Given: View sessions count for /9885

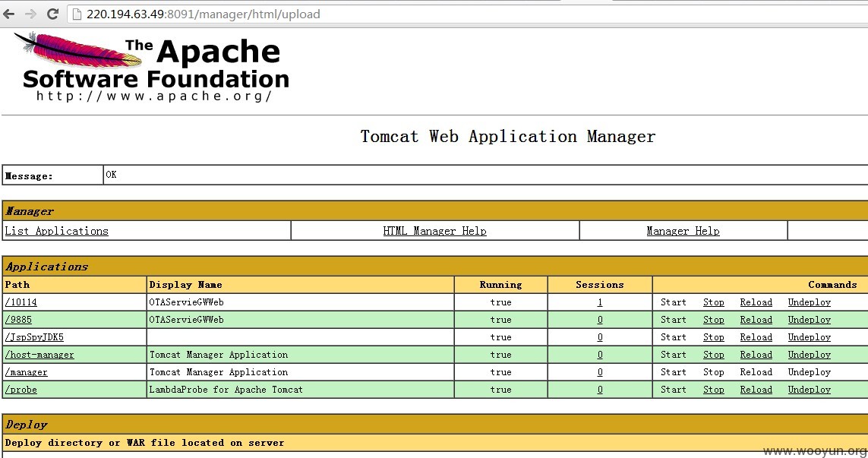Looking at the screenshot, I should coord(599,320).
